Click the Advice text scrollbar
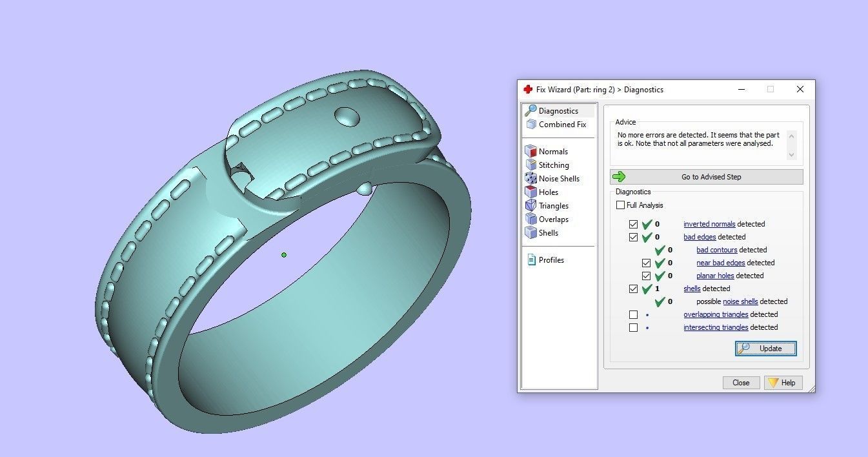 tap(792, 145)
